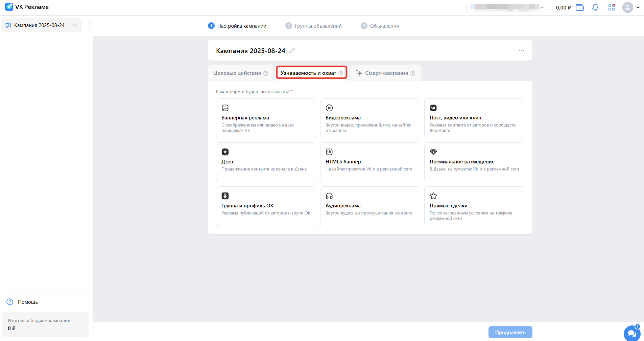Open the wallet balance icon
Image resolution: width=644 pixels, height=341 pixels.
tap(580, 7)
